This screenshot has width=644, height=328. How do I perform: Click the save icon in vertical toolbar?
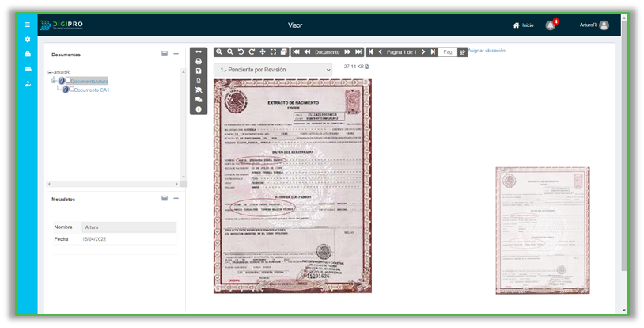(x=199, y=71)
